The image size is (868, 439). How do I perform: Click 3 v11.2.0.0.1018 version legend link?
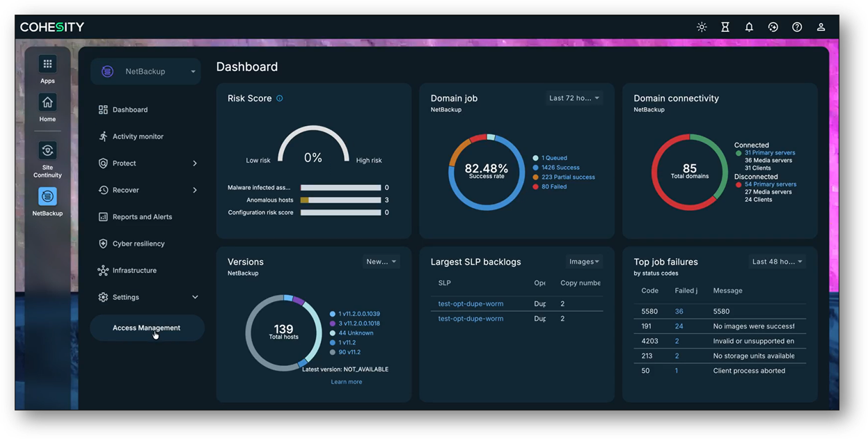(x=359, y=324)
